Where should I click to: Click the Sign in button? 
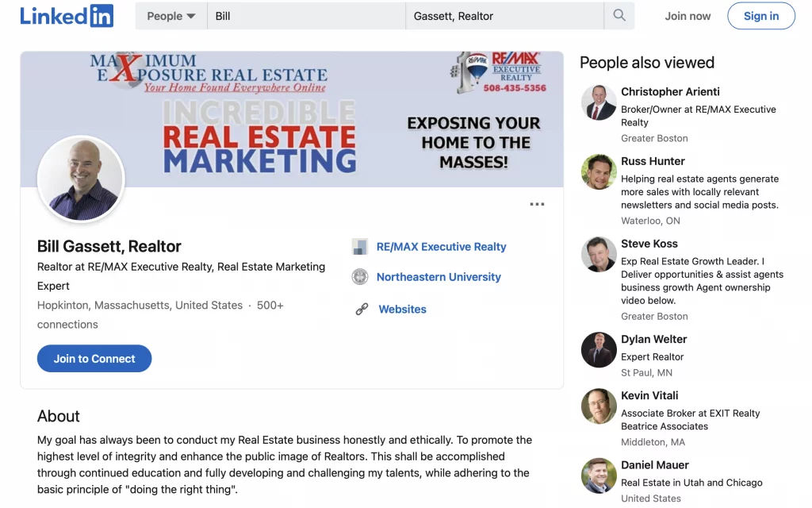760,16
